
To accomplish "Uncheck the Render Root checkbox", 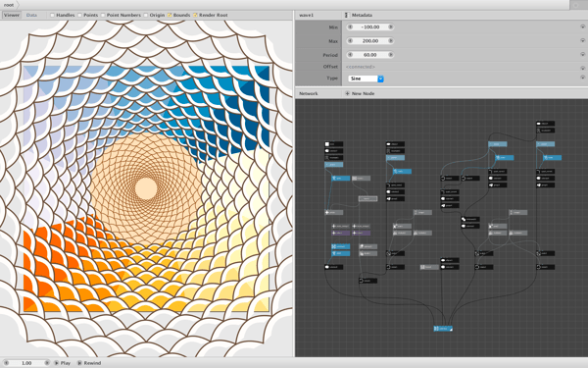I will coord(195,15).
